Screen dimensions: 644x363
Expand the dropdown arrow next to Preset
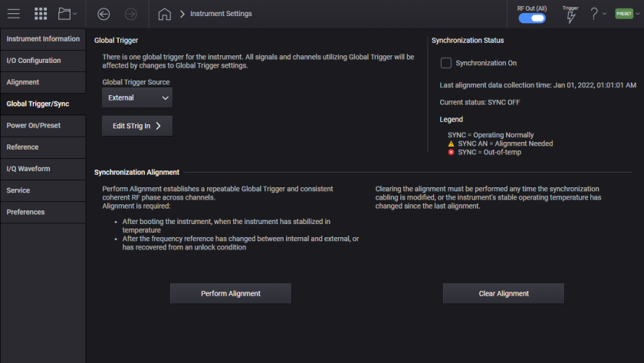pyautogui.click(x=638, y=14)
